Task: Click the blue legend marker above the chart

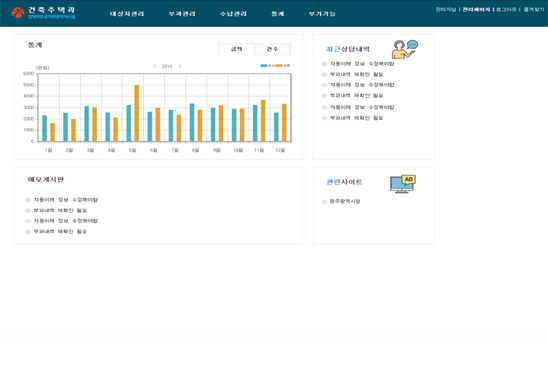Action: click(264, 65)
